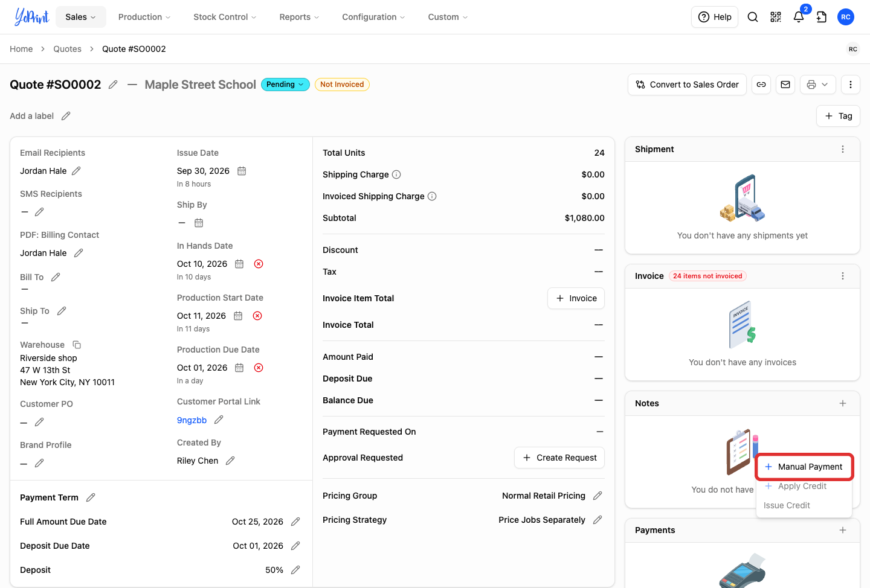Add a Tag to the quote
Screen dimensions: 870x588
(838, 116)
